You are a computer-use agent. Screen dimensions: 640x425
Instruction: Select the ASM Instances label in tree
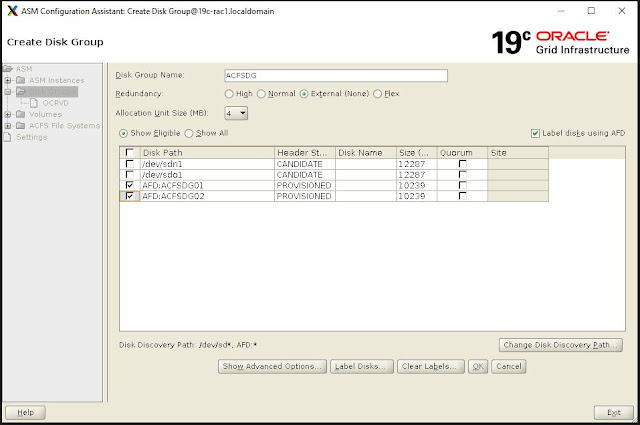pyautogui.click(x=57, y=80)
